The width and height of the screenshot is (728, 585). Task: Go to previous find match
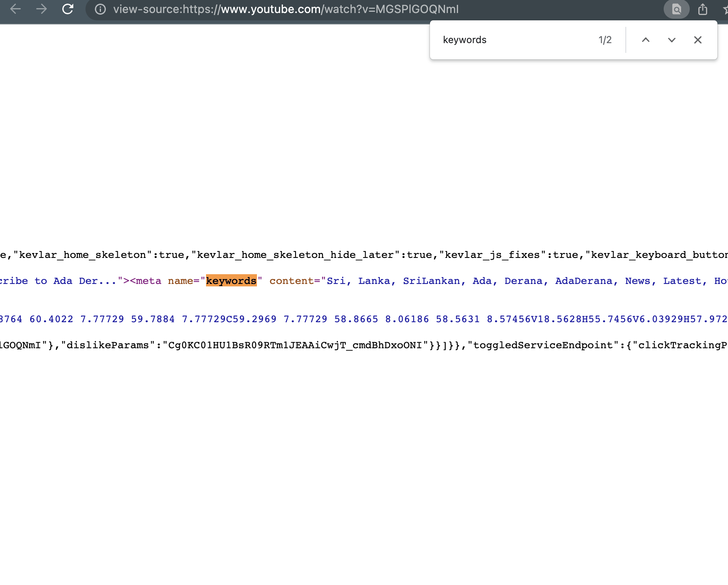[646, 40]
